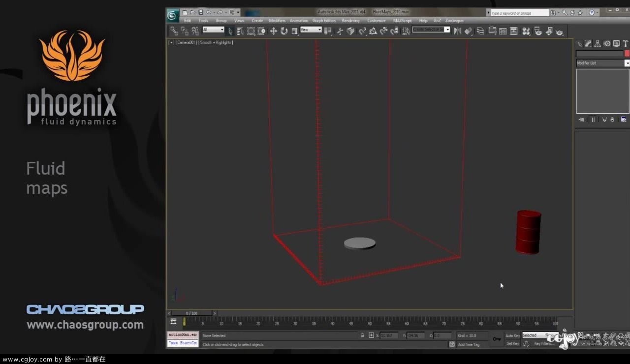Open Schematic View from the toolbar

point(513,31)
